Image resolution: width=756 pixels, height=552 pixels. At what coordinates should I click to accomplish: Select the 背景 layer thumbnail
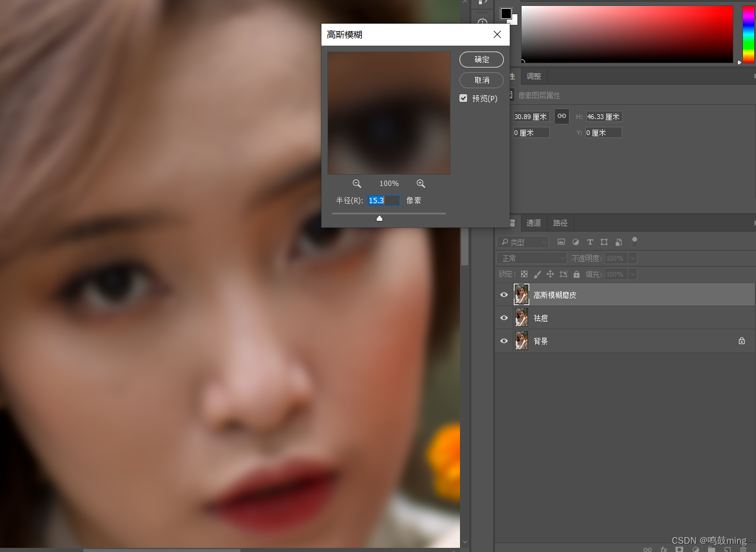(x=522, y=341)
